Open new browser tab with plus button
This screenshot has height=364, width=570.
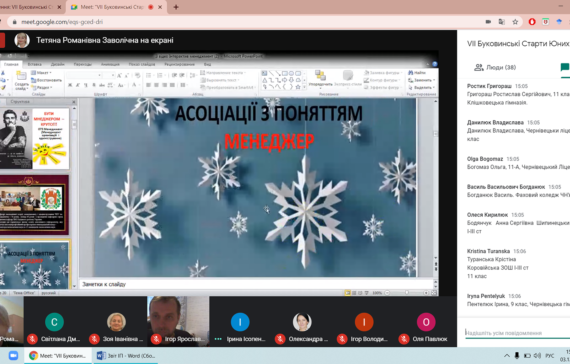pos(176,7)
